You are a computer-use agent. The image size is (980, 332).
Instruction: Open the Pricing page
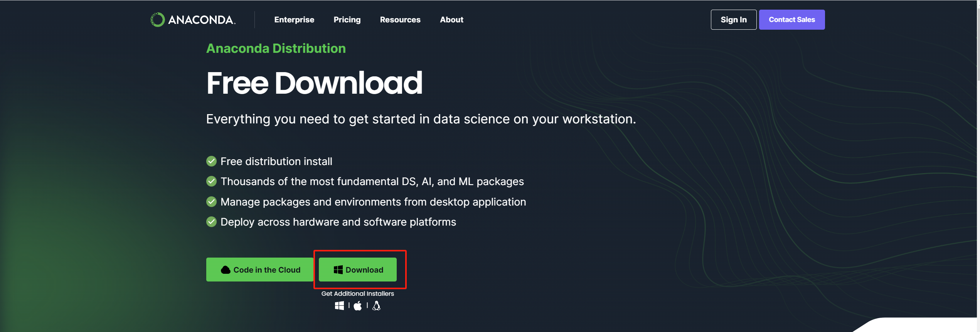[x=347, y=20]
